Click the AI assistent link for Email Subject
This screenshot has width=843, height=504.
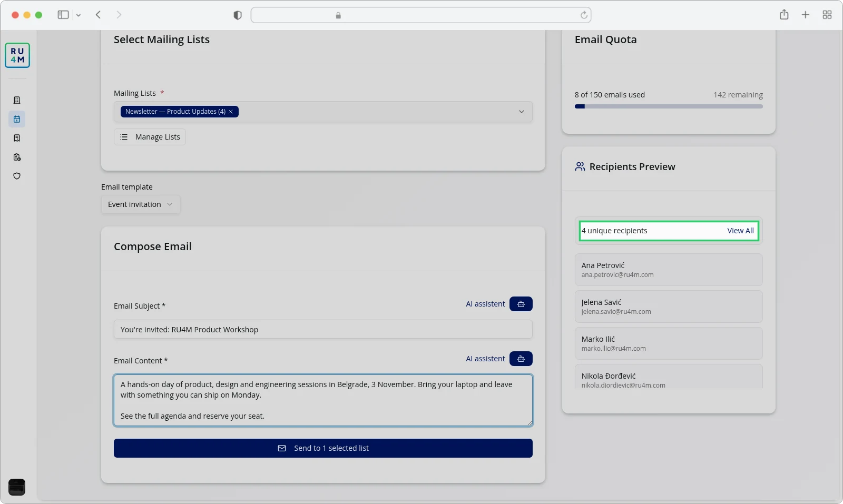(x=485, y=304)
